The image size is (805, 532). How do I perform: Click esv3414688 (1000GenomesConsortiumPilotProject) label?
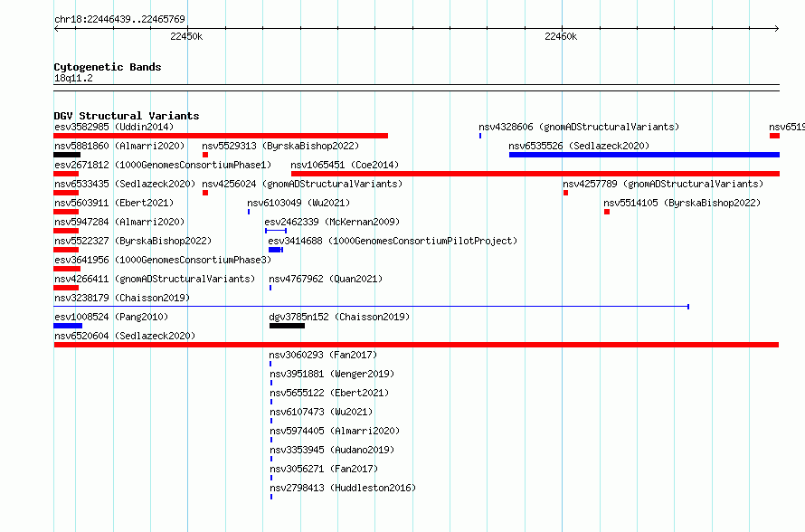(x=393, y=241)
